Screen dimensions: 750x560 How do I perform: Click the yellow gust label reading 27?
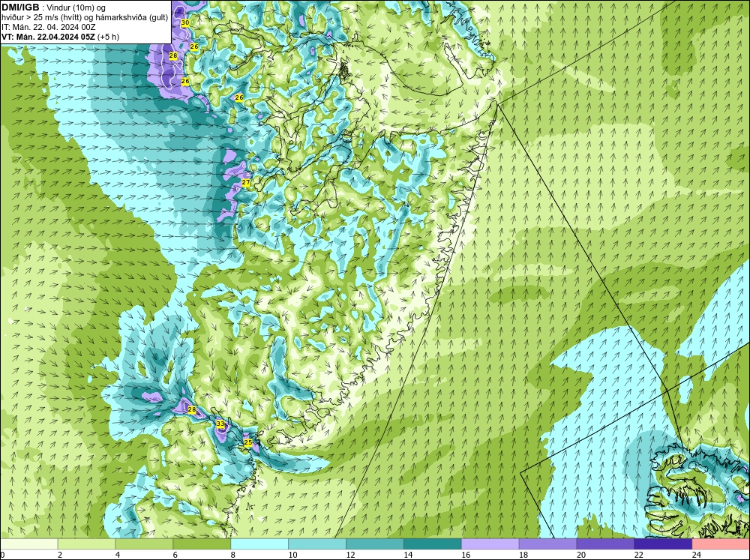(246, 182)
